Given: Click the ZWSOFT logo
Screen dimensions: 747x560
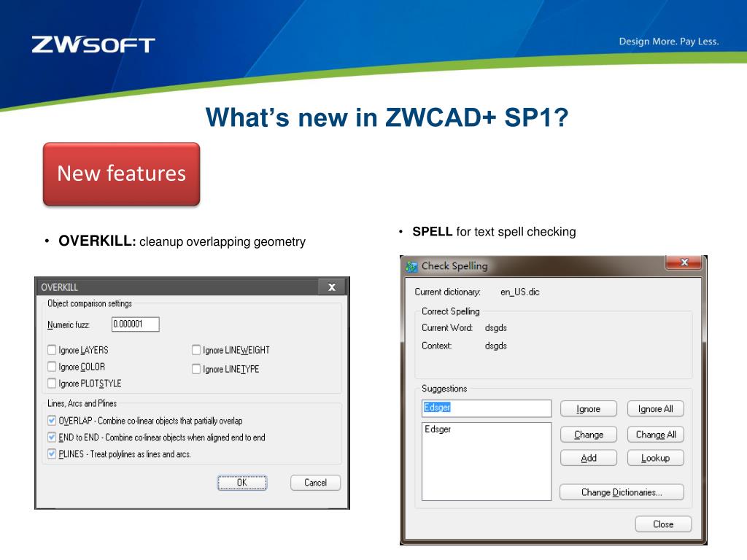Looking at the screenshot, I should tap(93, 44).
